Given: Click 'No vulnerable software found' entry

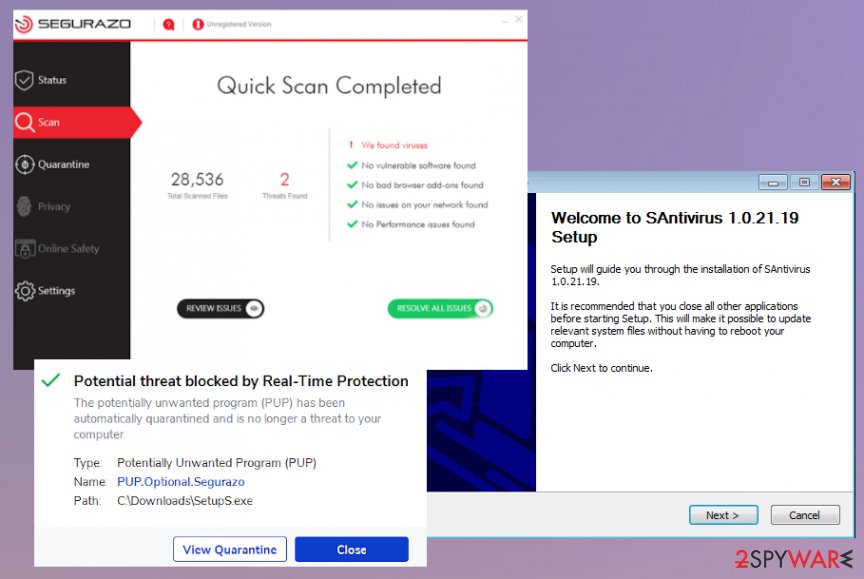Looking at the screenshot, I should [x=418, y=165].
